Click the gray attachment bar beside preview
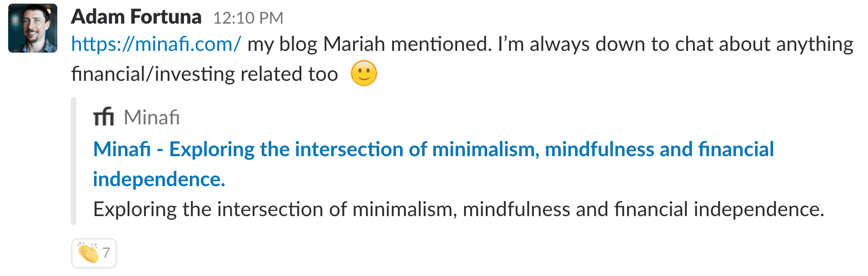 74,161
